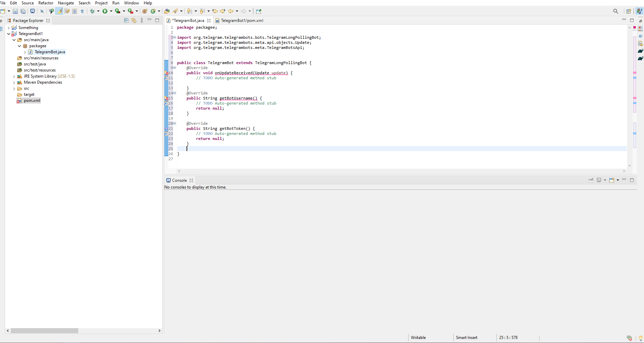Start the Debug toolbar action
The height and width of the screenshot is (343, 644).
pos(92,11)
